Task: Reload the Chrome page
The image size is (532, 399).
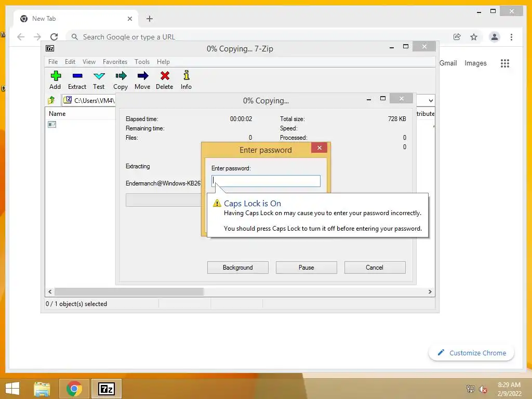Action: pyautogui.click(x=54, y=37)
